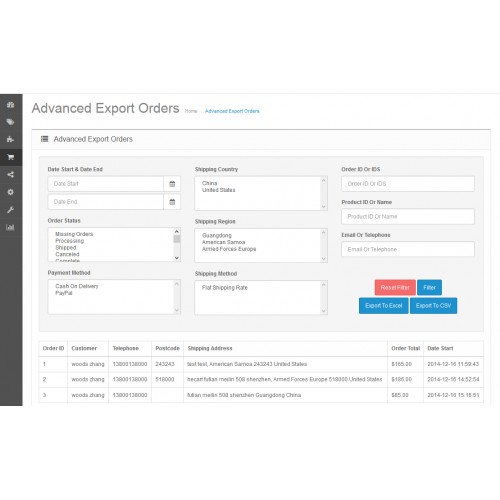This screenshot has height=500, width=500.
Task: Open the System gear sidebar icon
Action: point(10,192)
